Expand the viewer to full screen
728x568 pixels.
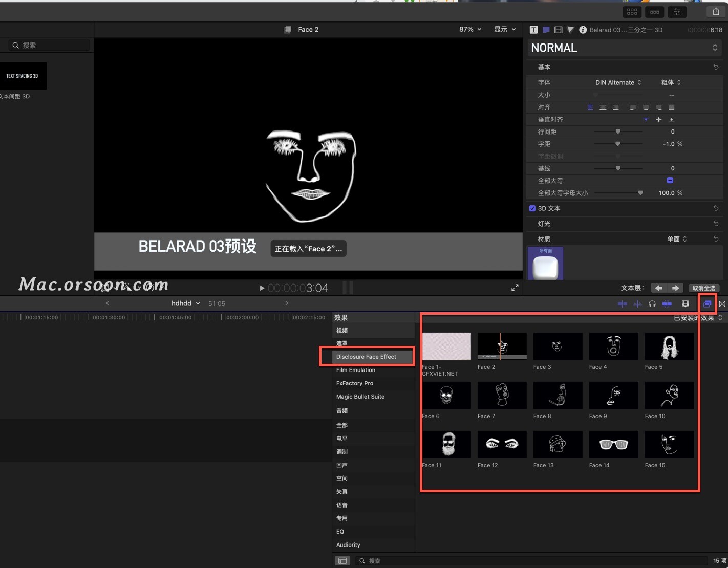pyautogui.click(x=515, y=288)
